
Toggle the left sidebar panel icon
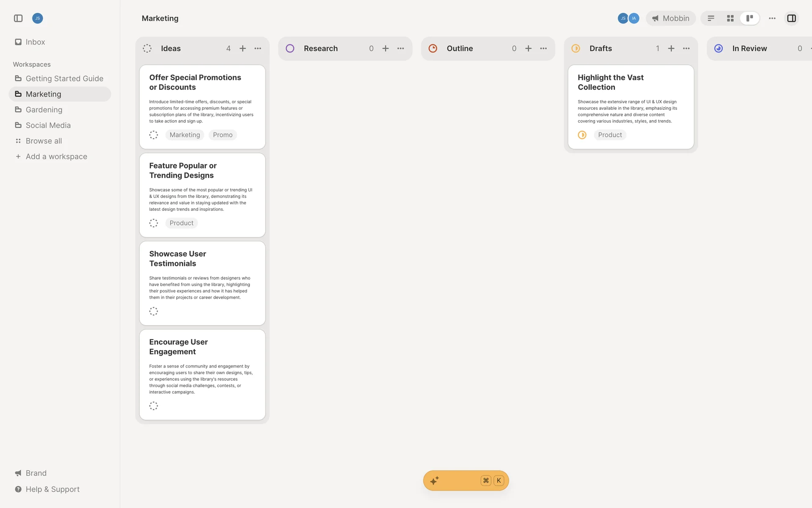[18, 18]
